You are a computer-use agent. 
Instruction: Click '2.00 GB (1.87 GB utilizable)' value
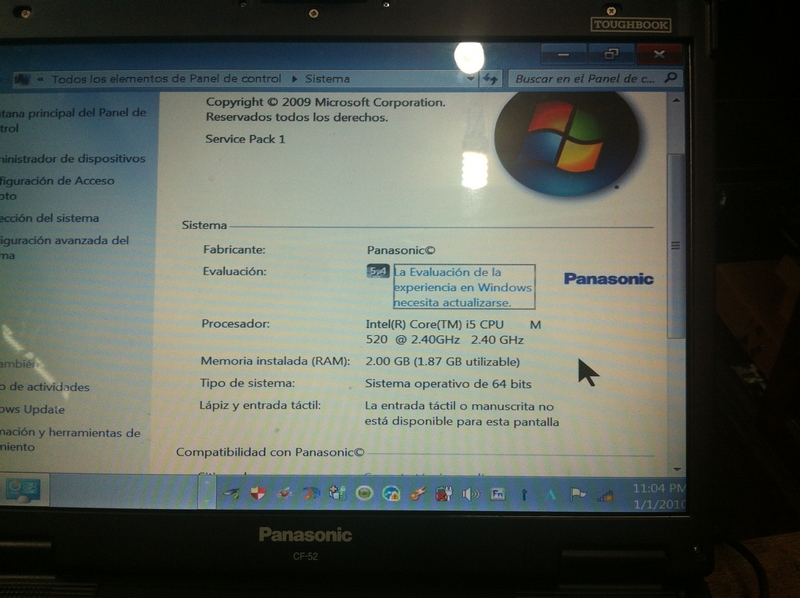pos(442,362)
